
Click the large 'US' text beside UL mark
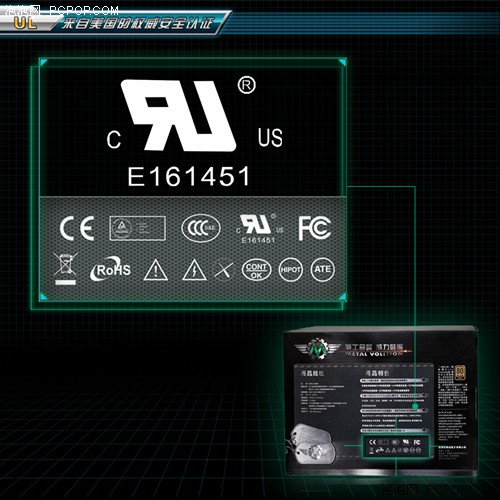pos(270,137)
